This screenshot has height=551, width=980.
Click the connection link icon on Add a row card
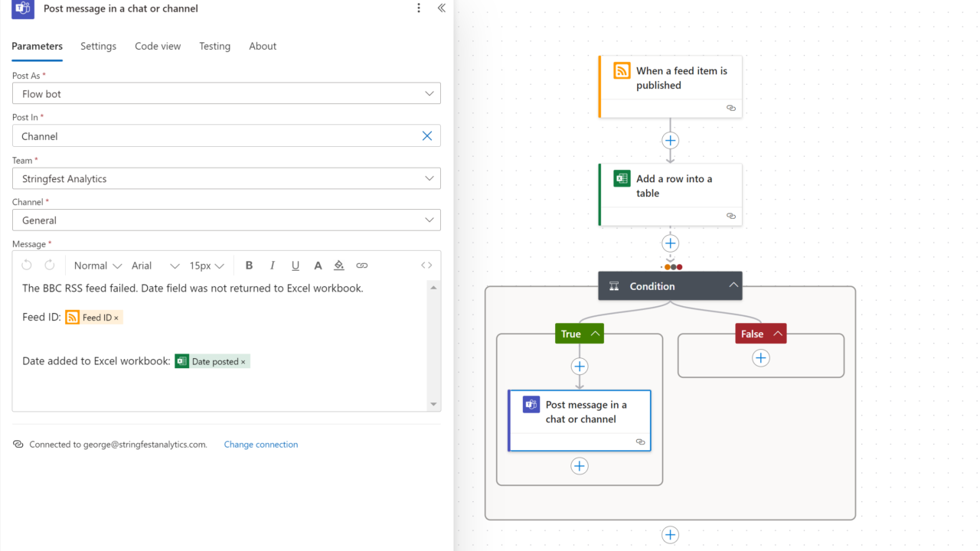tap(731, 216)
